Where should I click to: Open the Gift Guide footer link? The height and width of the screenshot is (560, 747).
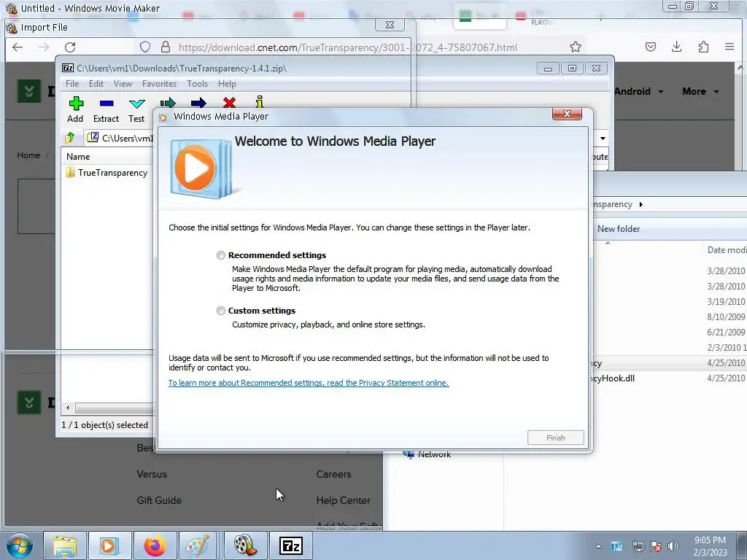point(159,500)
